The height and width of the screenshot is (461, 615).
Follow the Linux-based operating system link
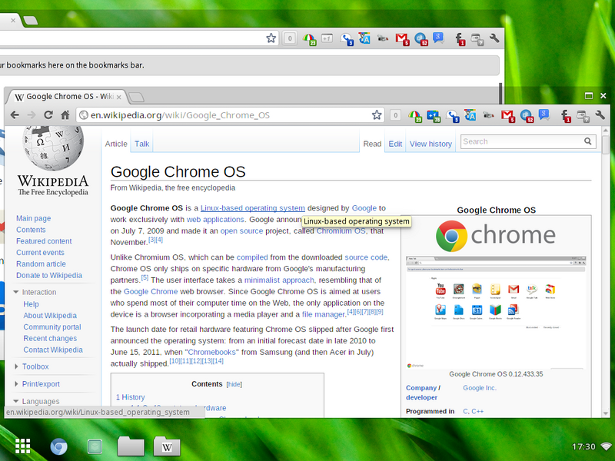253,208
